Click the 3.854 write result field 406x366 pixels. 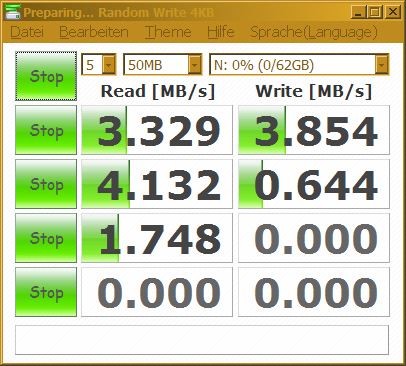[x=314, y=130]
